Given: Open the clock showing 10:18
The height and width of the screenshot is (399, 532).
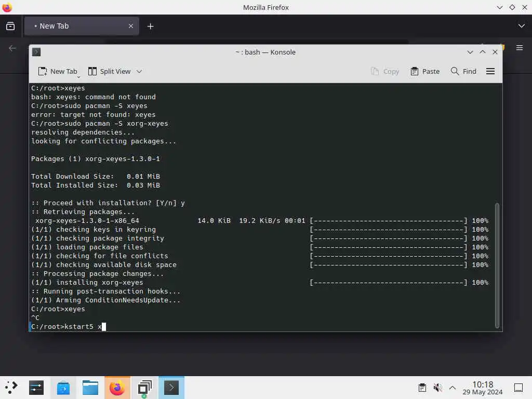Looking at the screenshot, I should [483, 388].
